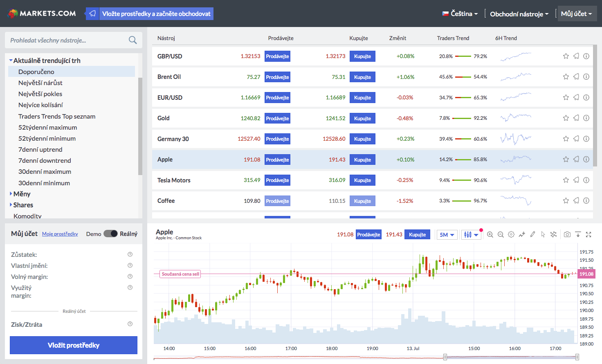
Task: Open the 5M timeframe dropdown
Action: [447, 235]
